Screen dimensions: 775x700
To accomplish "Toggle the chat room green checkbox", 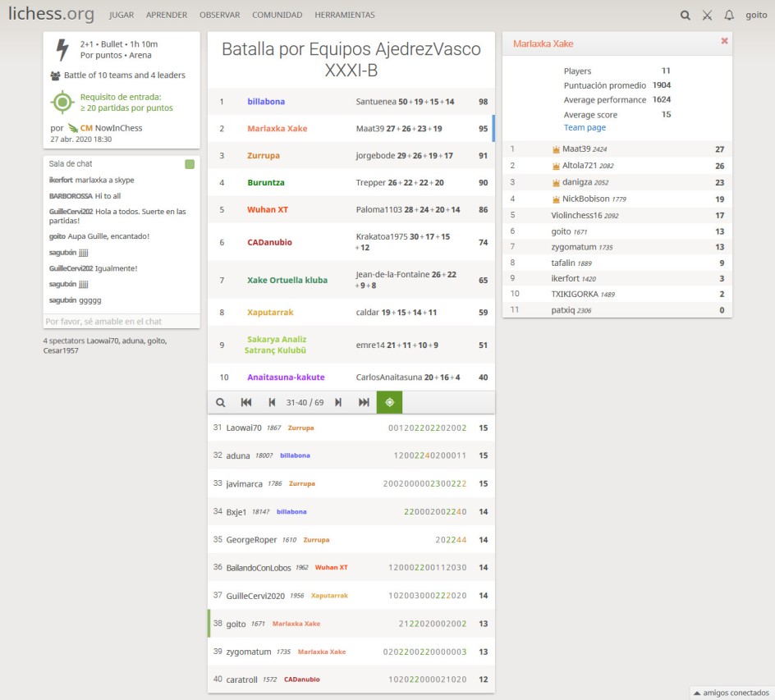I will tap(190, 164).
